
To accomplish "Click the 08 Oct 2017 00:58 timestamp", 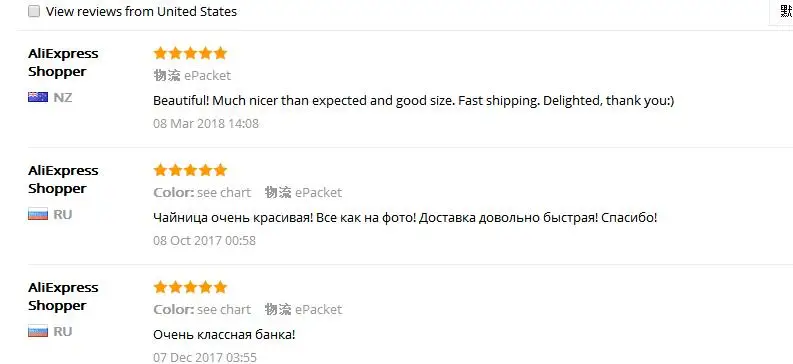I will pos(204,241).
